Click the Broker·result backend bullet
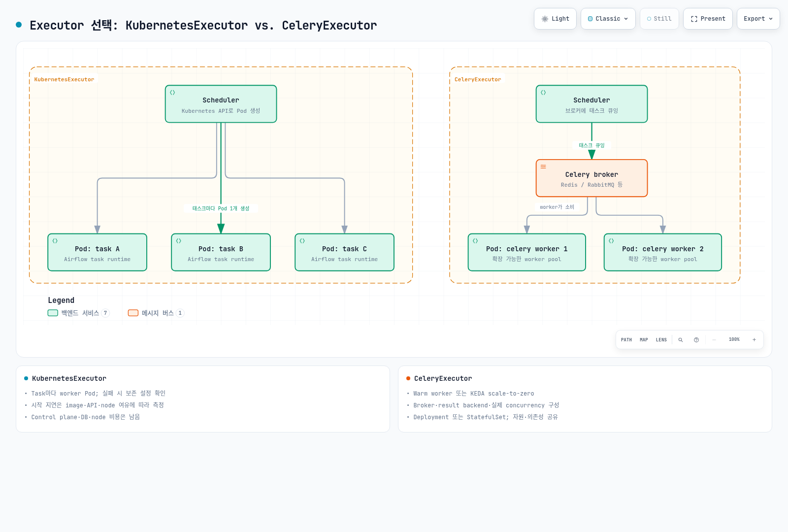 486,405
